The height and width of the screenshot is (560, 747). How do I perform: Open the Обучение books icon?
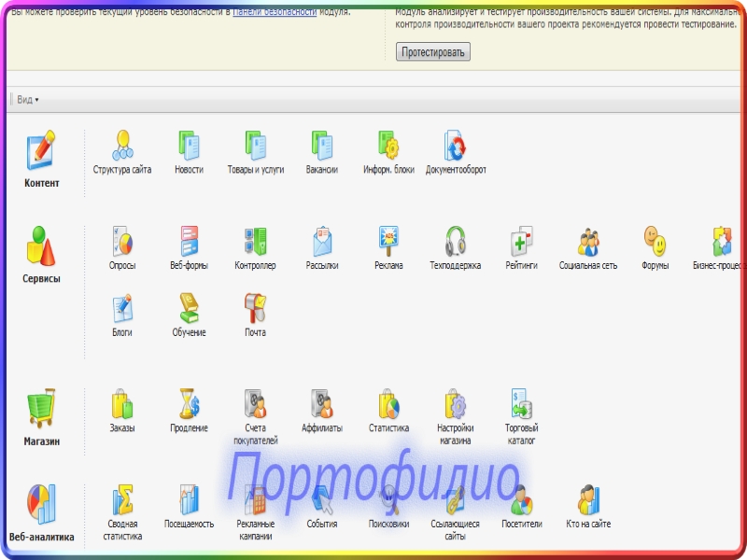coord(190,309)
